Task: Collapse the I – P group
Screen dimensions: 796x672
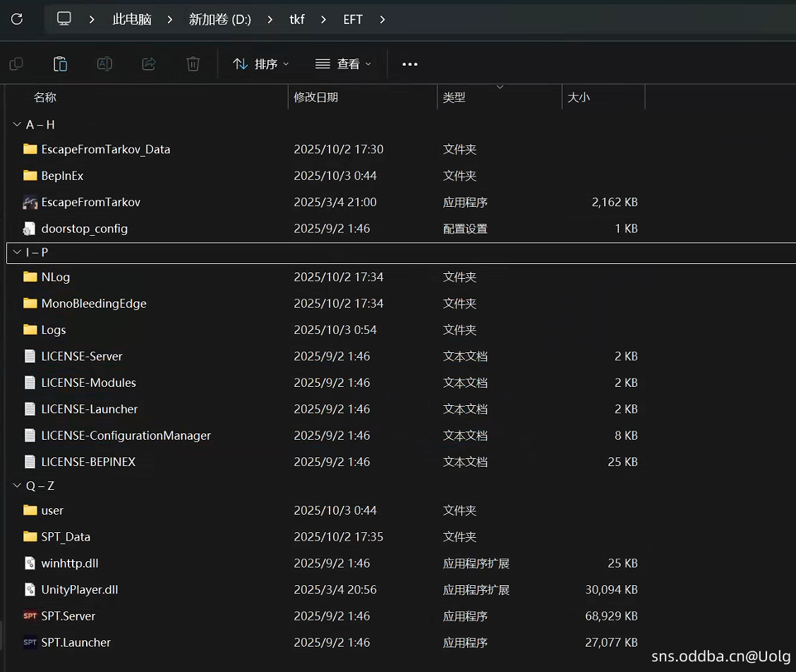Action: (x=17, y=253)
